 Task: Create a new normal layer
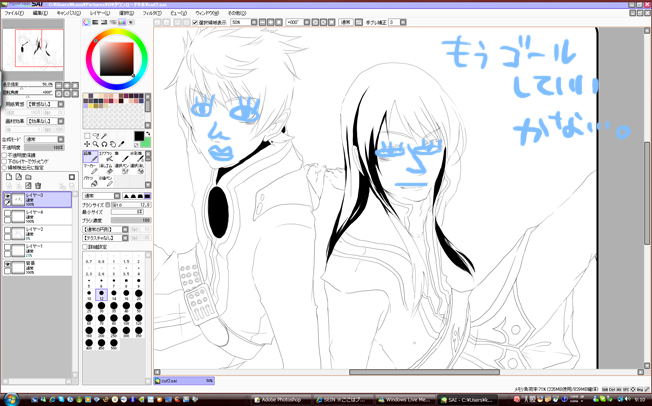[x=9, y=177]
